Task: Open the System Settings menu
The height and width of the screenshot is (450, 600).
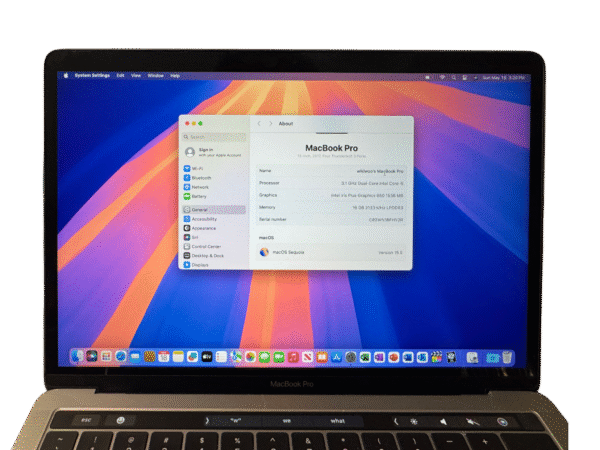Action: pos(92,75)
